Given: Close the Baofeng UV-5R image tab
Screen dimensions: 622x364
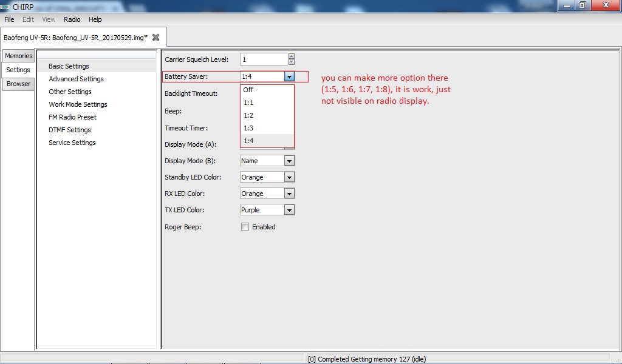Looking at the screenshot, I should pyautogui.click(x=156, y=37).
